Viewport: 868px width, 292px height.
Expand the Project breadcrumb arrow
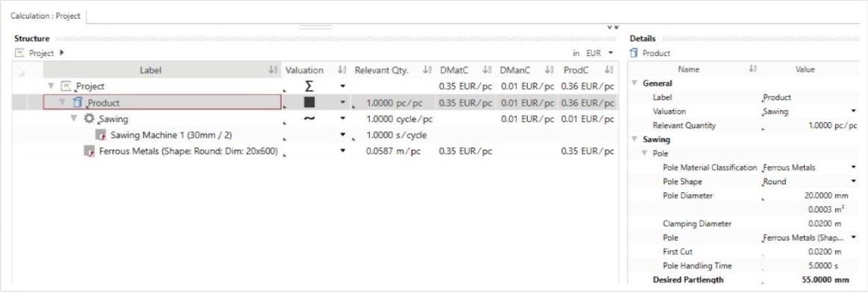(x=61, y=53)
